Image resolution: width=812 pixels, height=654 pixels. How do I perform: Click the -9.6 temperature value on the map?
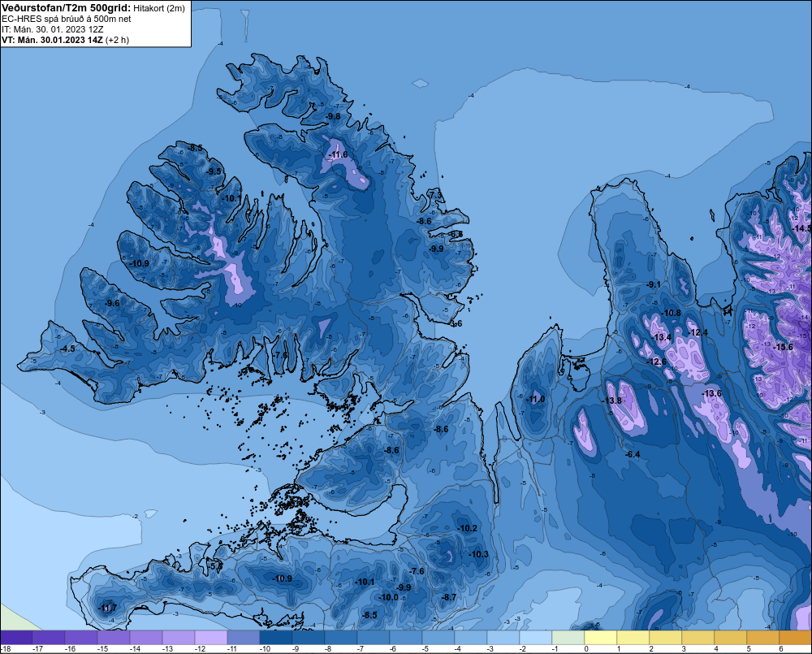point(112,303)
